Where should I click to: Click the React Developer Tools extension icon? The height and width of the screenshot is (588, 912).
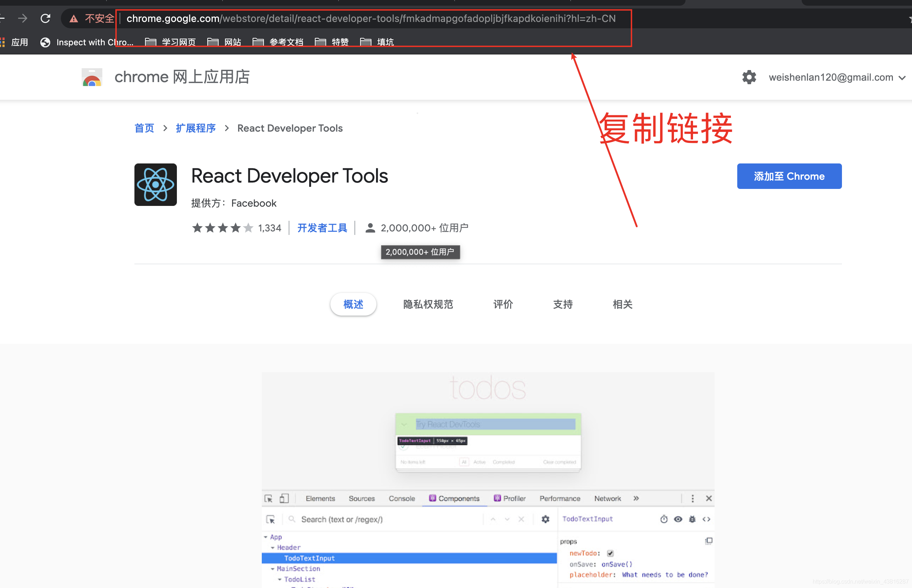click(x=155, y=185)
